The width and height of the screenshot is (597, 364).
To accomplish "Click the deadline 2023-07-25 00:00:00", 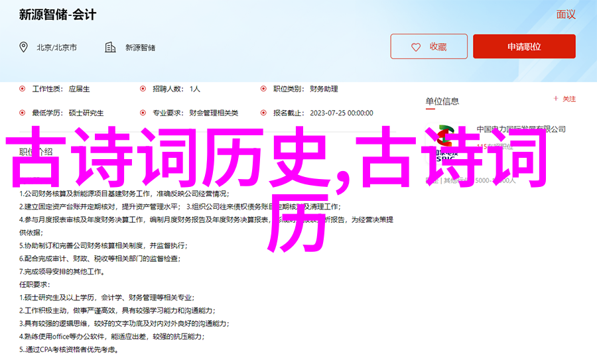I will [342, 113].
